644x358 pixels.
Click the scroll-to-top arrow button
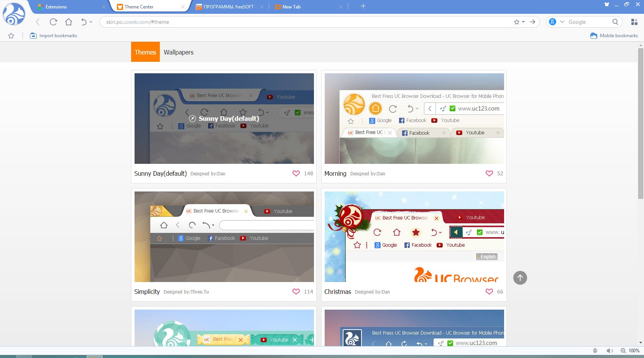pyautogui.click(x=520, y=278)
